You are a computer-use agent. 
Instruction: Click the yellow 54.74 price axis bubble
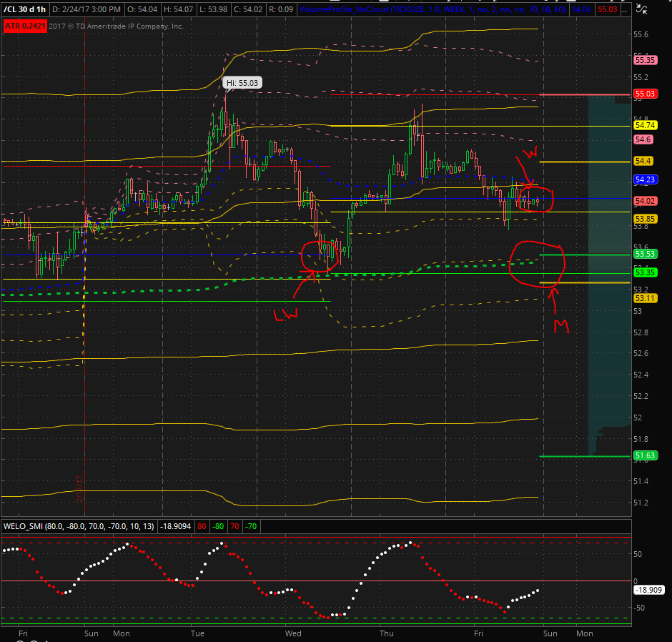point(645,125)
